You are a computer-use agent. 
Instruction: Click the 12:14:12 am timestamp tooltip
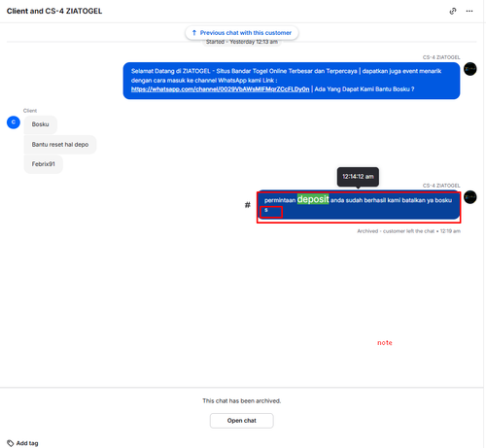(x=358, y=177)
